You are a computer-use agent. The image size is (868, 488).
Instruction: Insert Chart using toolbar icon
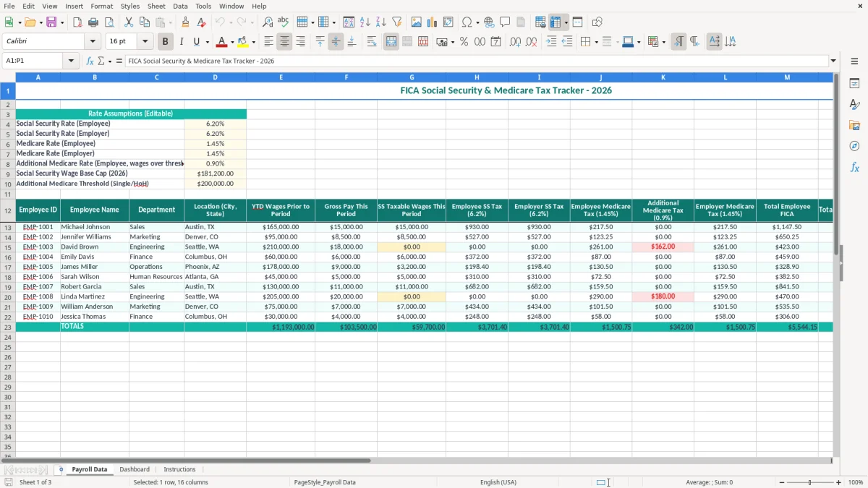433,22
